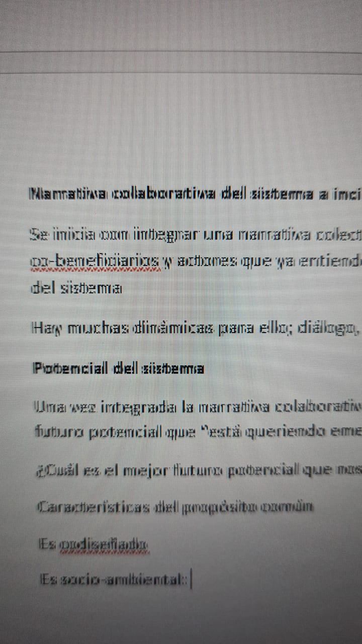
Task: Click the question line starting "¿Cuál es el mejor futuro"
Action: (x=199, y=470)
